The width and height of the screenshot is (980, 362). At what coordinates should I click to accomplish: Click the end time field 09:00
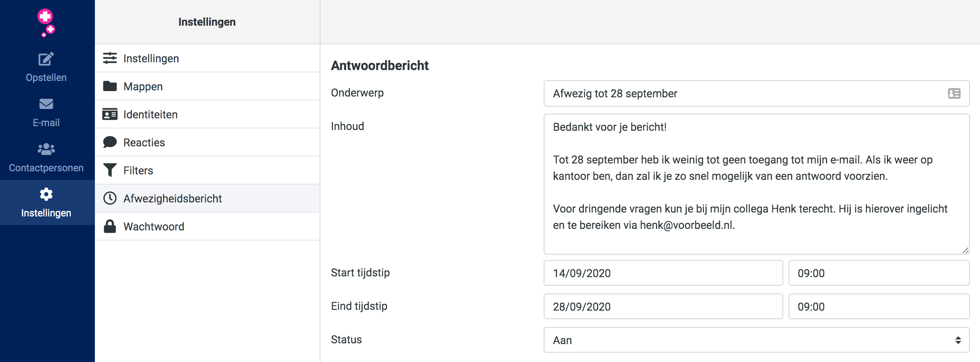(879, 306)
